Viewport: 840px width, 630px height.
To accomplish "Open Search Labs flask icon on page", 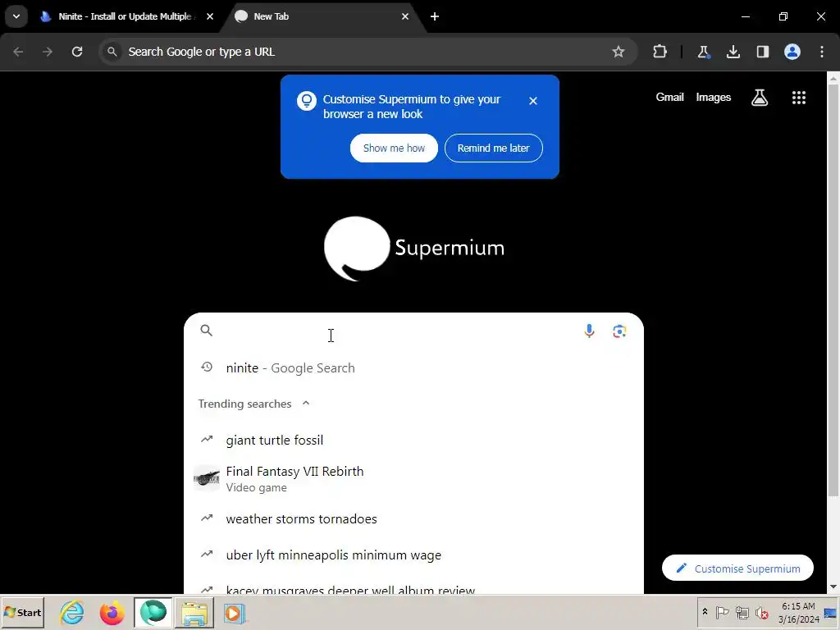I will (760, 98).
